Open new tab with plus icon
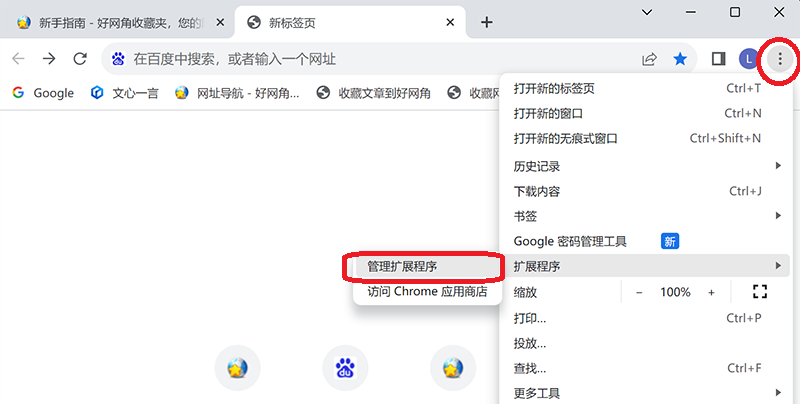Viewport: 800px width, 404px height. click(487, 22)
